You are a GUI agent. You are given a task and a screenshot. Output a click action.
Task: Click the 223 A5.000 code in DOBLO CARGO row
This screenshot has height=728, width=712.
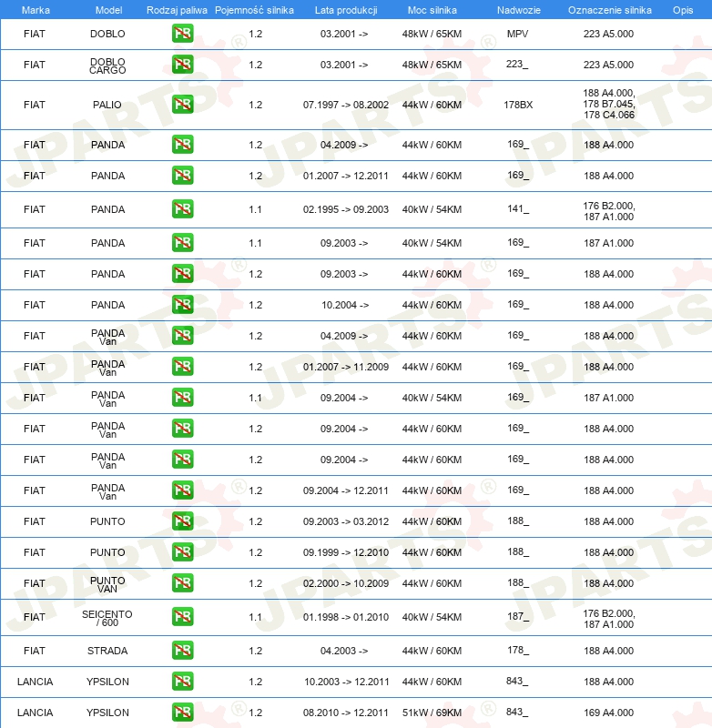pyautogui.click(x=609, y=65)
